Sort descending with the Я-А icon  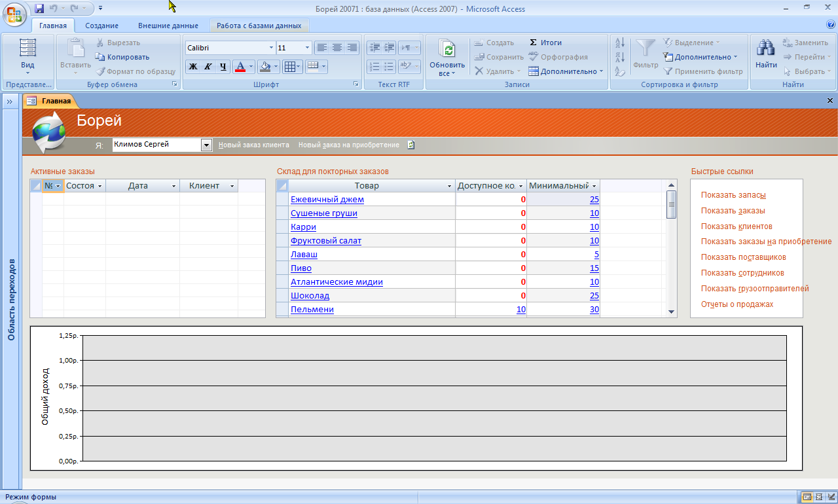click(620, 57)
